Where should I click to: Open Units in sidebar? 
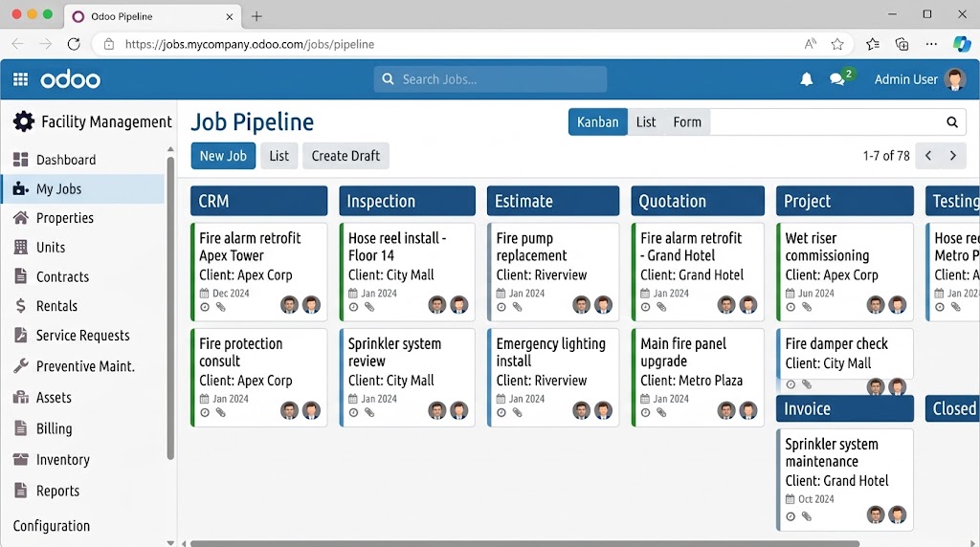(x=84, y=248)
